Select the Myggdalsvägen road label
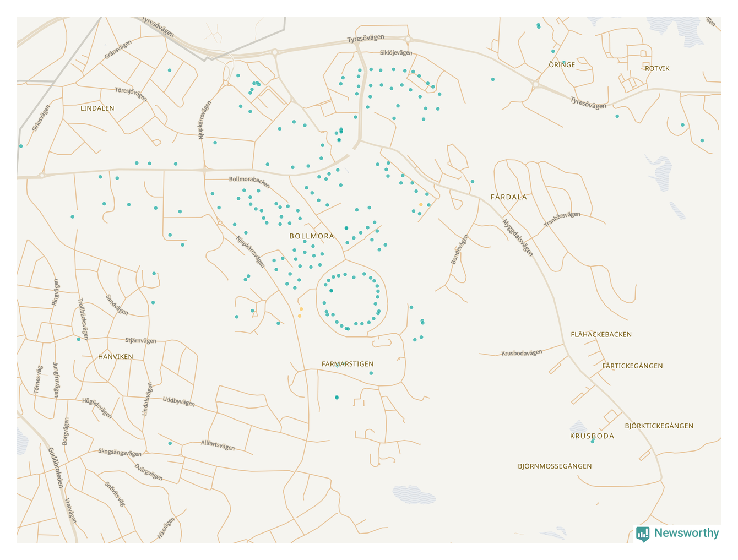The image size is (738, 560). [518, 238]
